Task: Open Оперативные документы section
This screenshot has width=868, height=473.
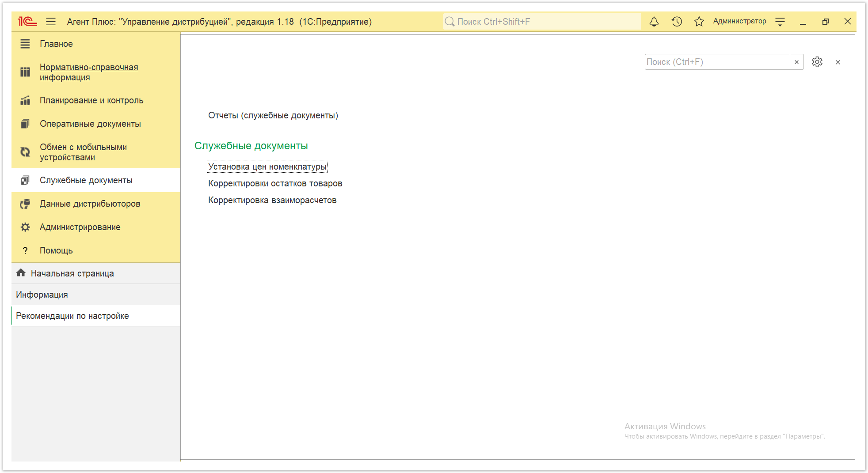Action: pyautogui.click(x=90, y=124)
